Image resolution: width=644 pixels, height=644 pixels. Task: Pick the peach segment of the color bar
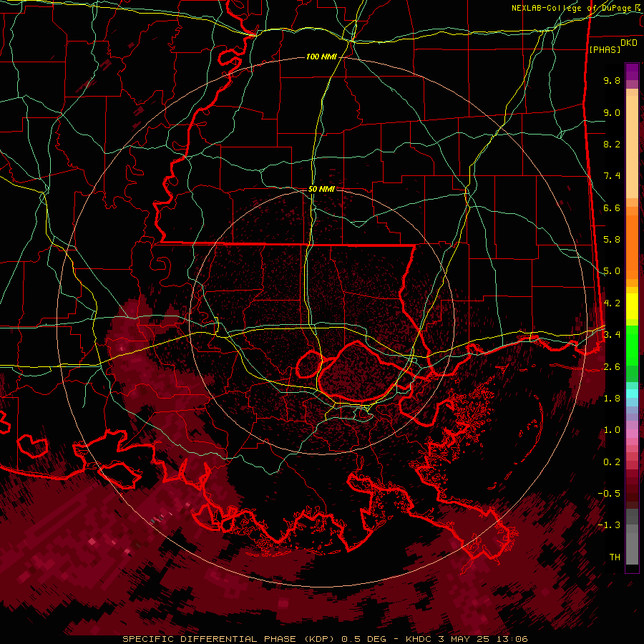(632, 144)
